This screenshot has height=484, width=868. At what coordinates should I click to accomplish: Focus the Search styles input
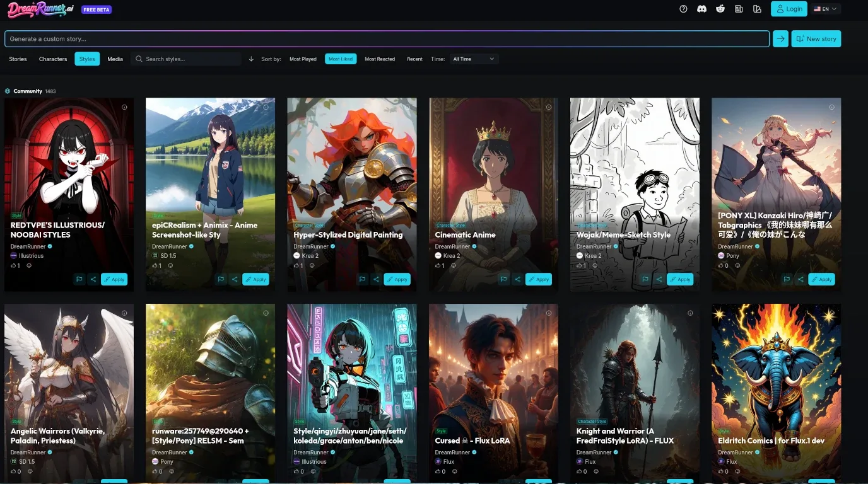[186, 59]
